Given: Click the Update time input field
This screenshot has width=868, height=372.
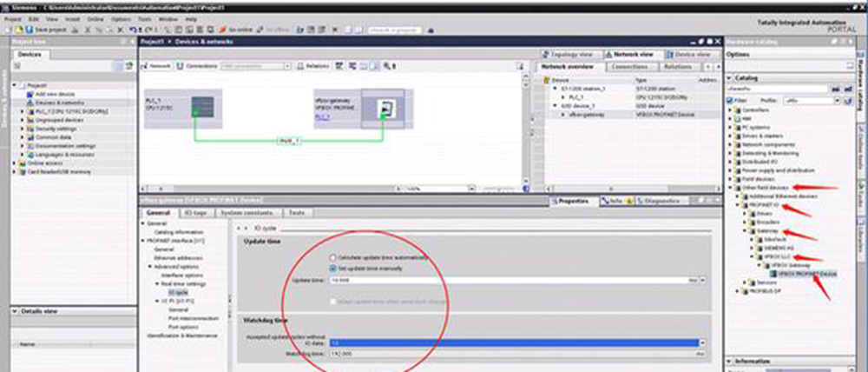Looking at the screenshot, I should [x=508, y=281].
